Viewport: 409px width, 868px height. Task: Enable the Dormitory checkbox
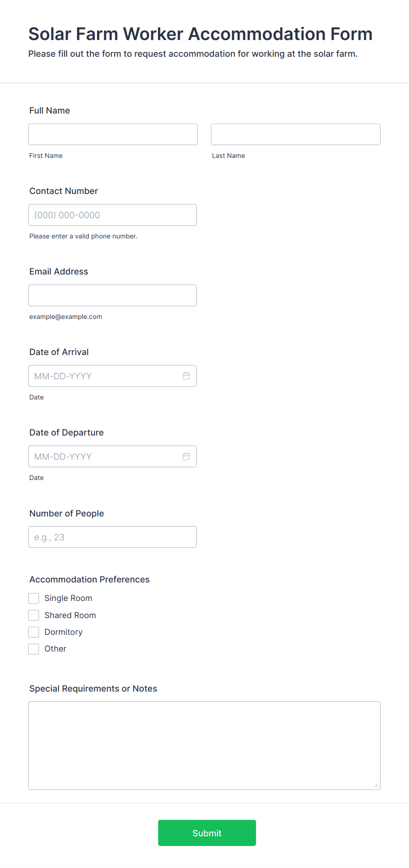pos(34,632)
